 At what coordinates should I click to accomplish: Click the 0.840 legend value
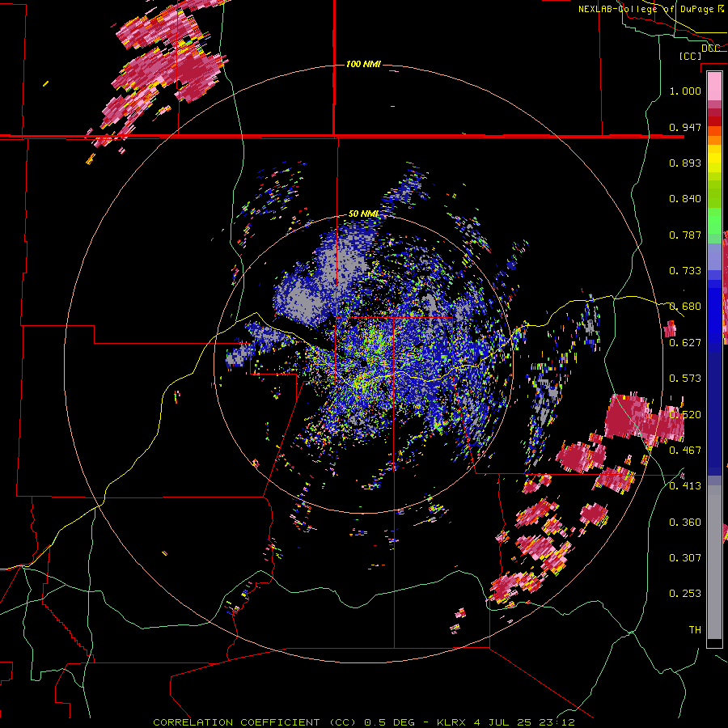click(685, 199)
